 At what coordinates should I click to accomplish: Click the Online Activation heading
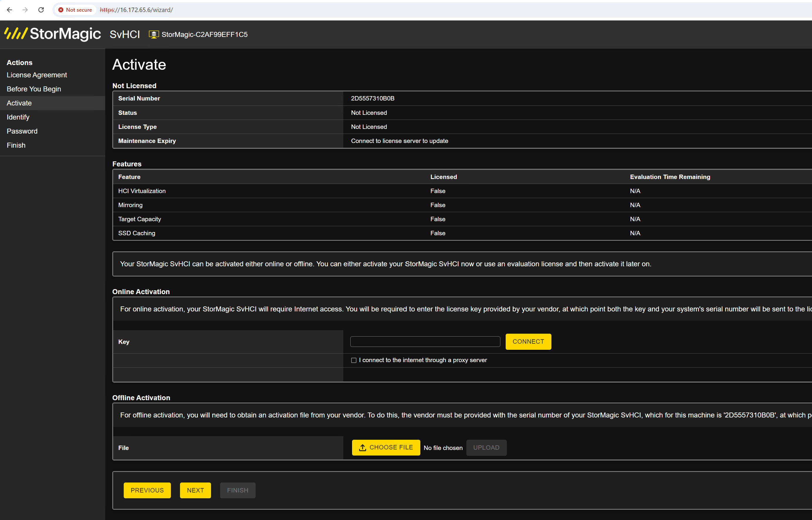coord(141,291)
